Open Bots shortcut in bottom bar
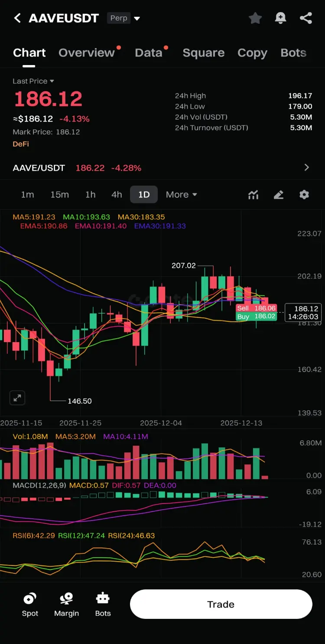The height and width of the screenshot is (644, 325). click(x=103, y=605)
